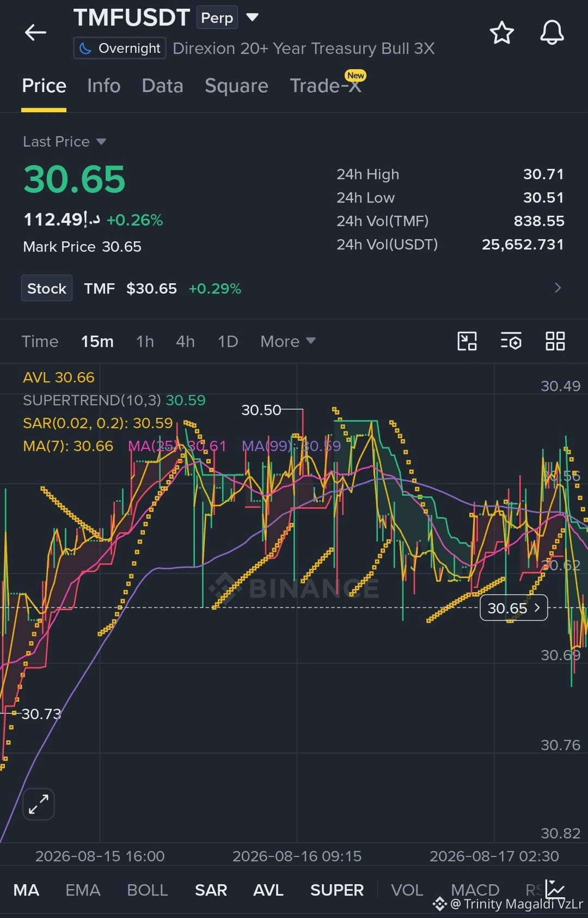This screenshot has height=918, width=588.
Task: Tap the MA(7) legend value
Action: [x=68, y=446]
